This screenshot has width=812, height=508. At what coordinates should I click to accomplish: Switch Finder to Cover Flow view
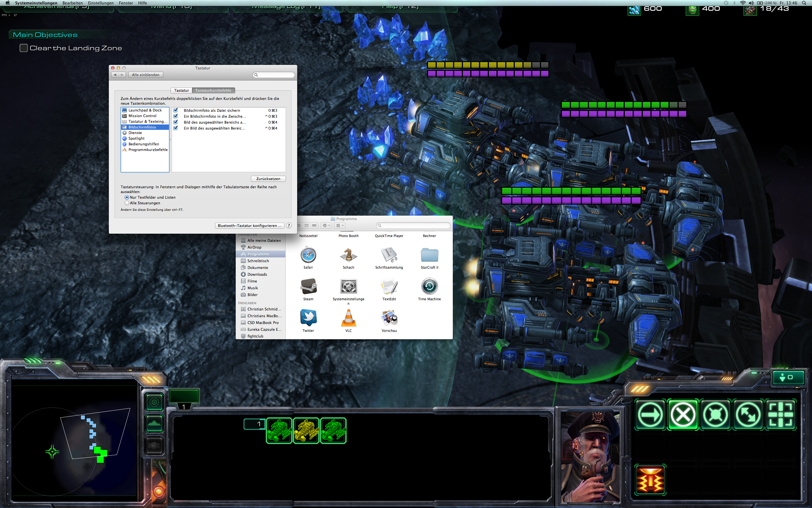pos(314,225)
